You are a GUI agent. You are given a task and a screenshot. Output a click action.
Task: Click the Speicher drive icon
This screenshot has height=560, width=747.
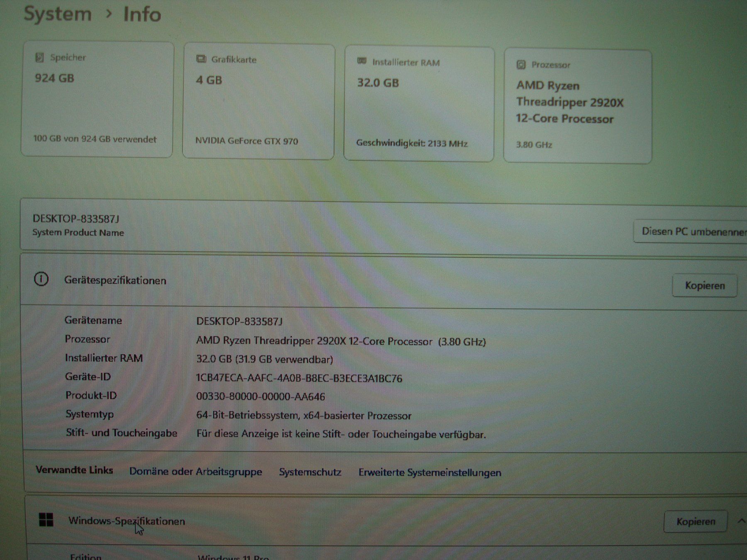pos(39,57)
